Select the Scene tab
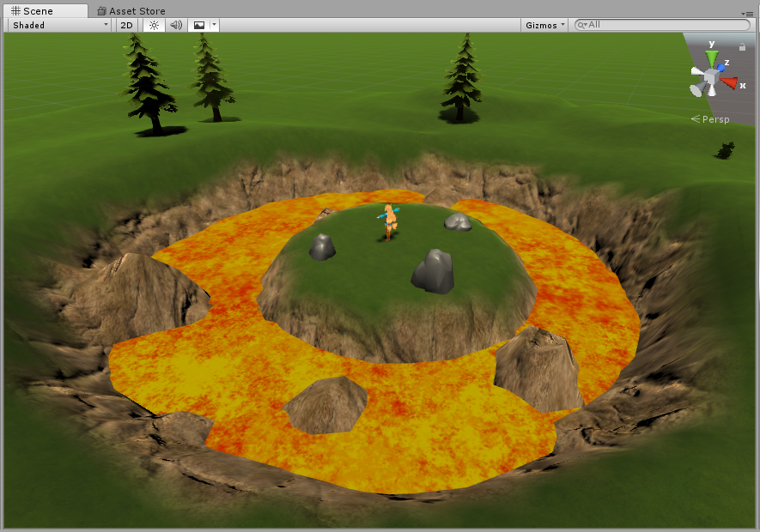Viewport: 760px width, 532px height. tap(38, 11)
